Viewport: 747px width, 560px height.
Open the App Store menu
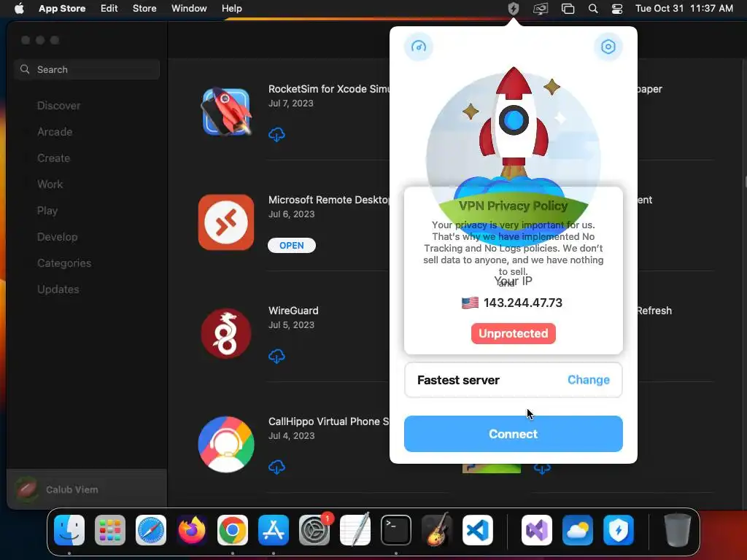[x=62, y=9]
